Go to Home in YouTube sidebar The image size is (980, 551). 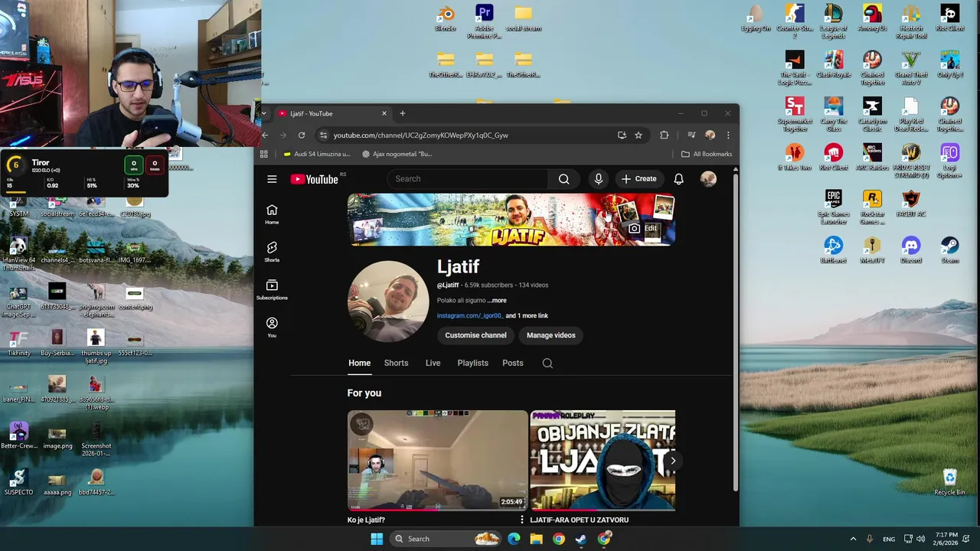(272, 214)
